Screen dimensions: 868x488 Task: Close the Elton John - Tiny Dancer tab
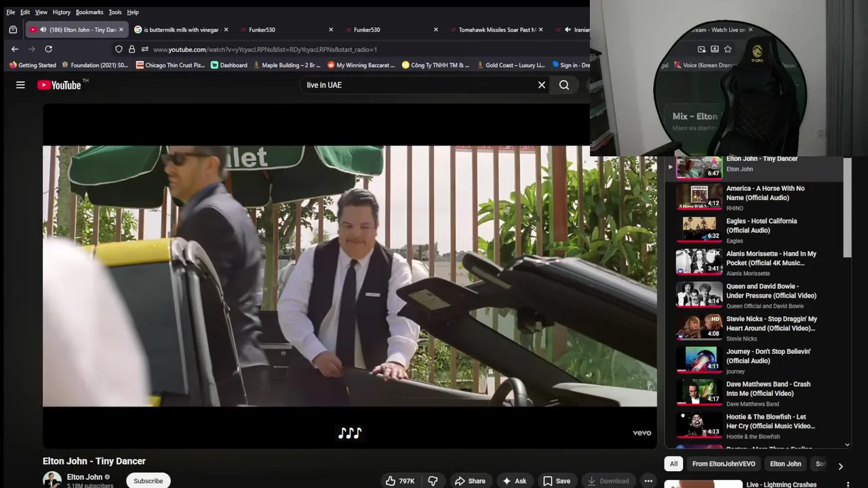121,30
